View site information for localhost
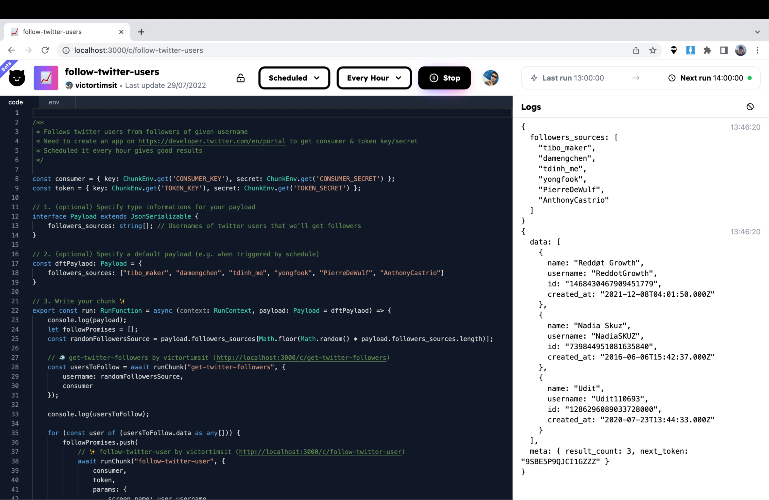This screenshot has height=500, width=769. [x=65, y=50]
